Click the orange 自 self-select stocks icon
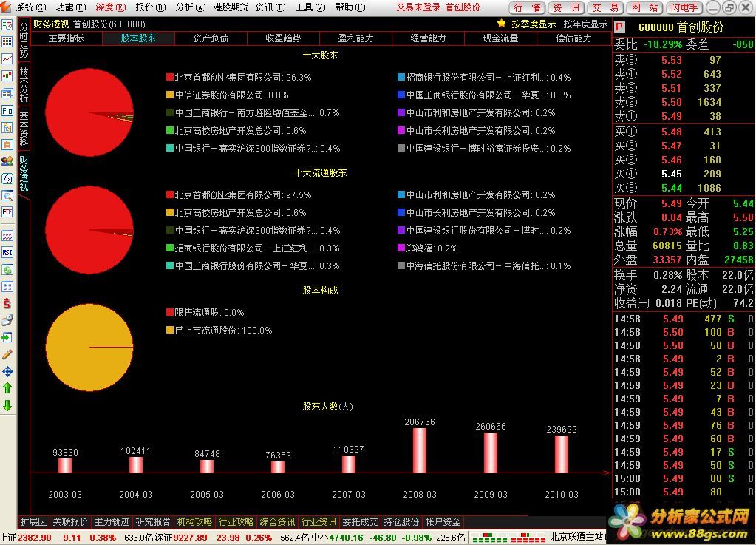This screenshot has height=545, width=756. tap(7, 144)
